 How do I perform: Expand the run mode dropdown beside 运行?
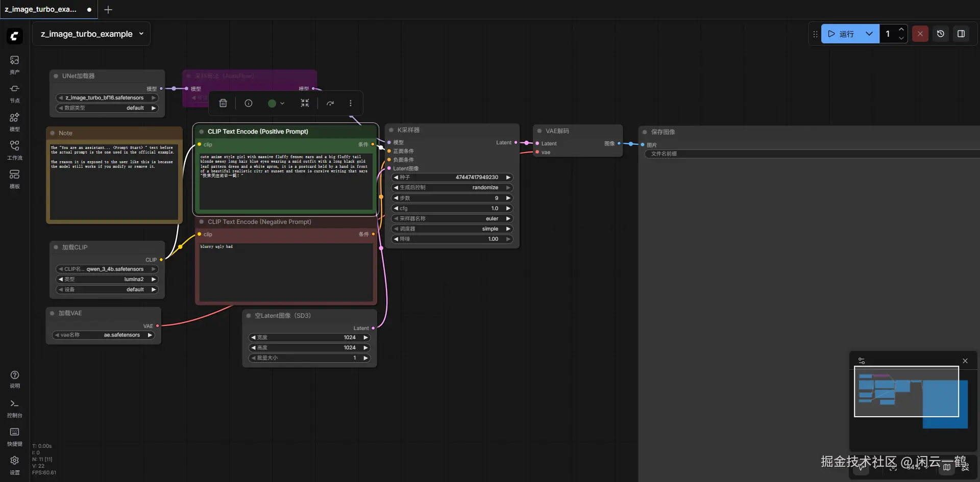tap(869, 34)
